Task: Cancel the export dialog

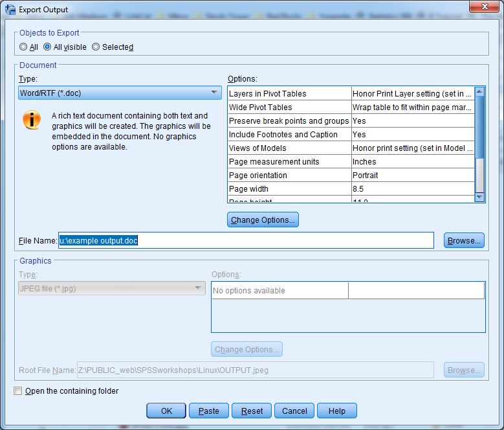Action: [294, 411]
